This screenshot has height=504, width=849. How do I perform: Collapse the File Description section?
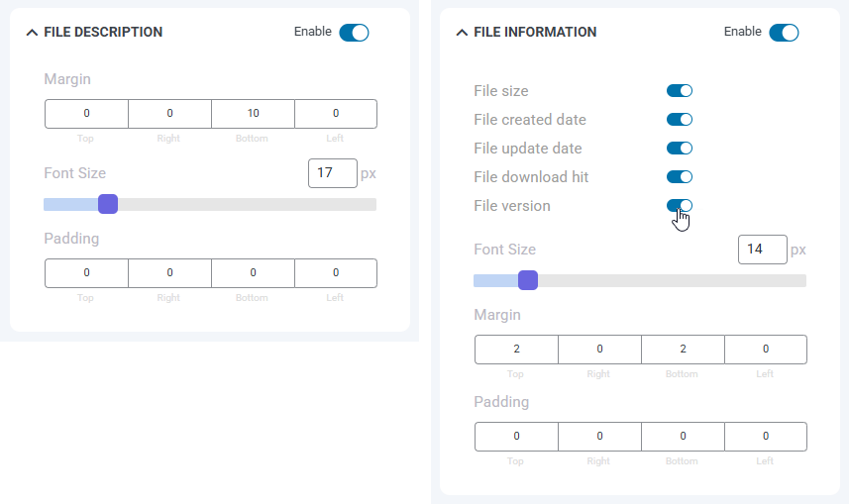point(33,33)
